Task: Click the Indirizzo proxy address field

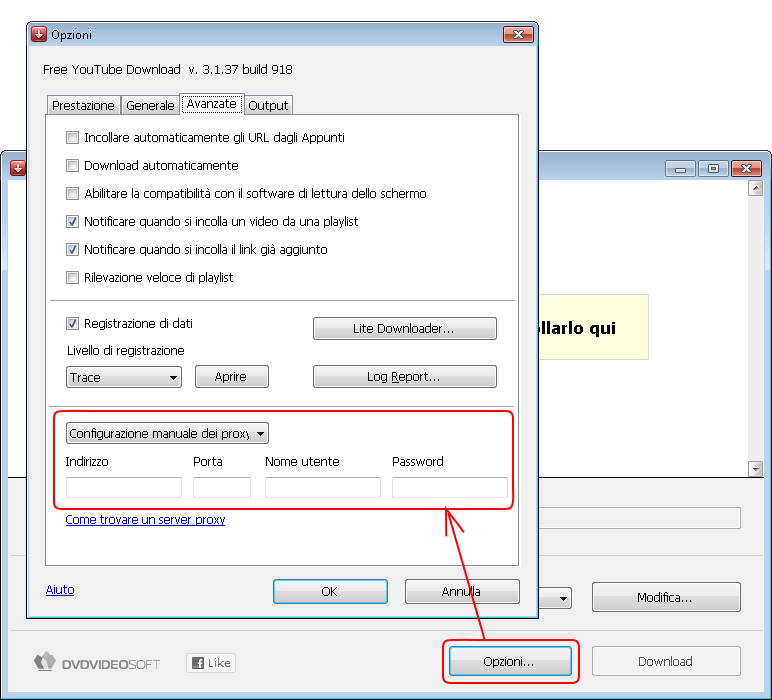Action: tap(124, 487)
